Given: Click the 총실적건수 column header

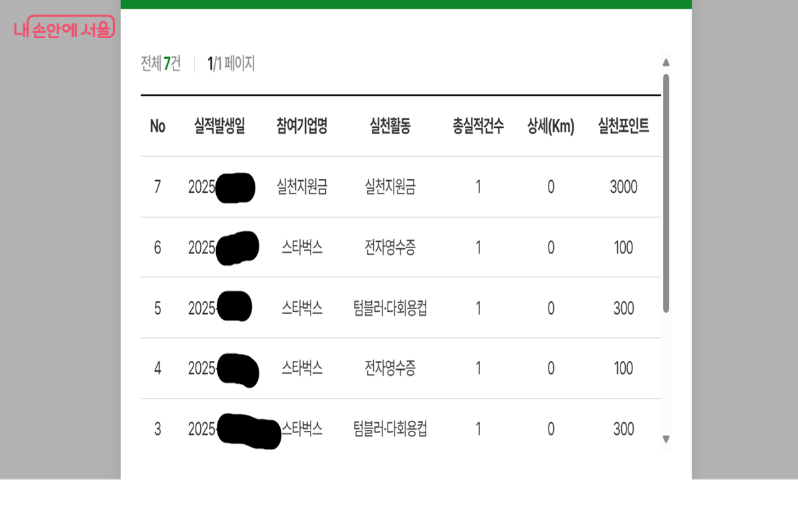Looking at the screenshot, I should 478,126.
